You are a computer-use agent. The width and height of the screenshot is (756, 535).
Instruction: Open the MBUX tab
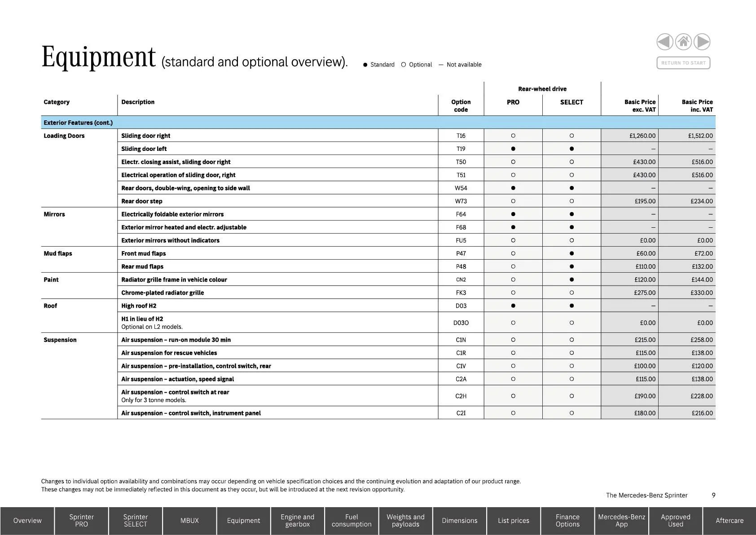[x=189, y=521]
